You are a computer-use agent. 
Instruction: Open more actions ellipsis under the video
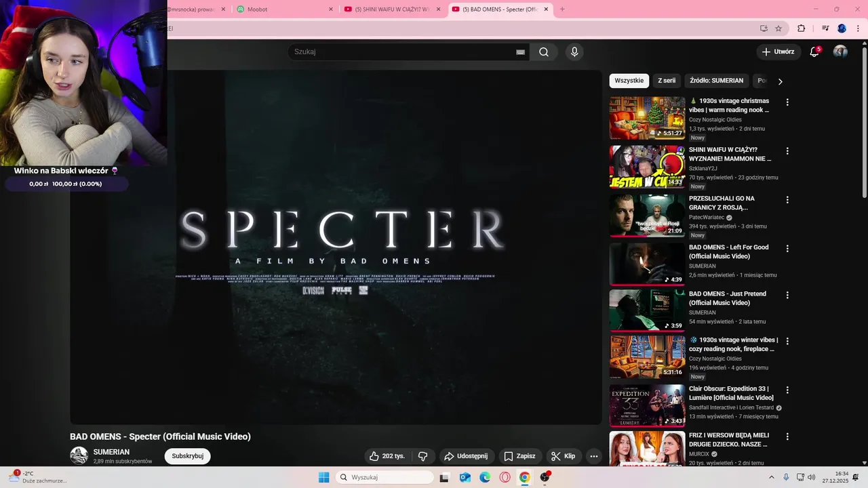(x=594, y=456)
